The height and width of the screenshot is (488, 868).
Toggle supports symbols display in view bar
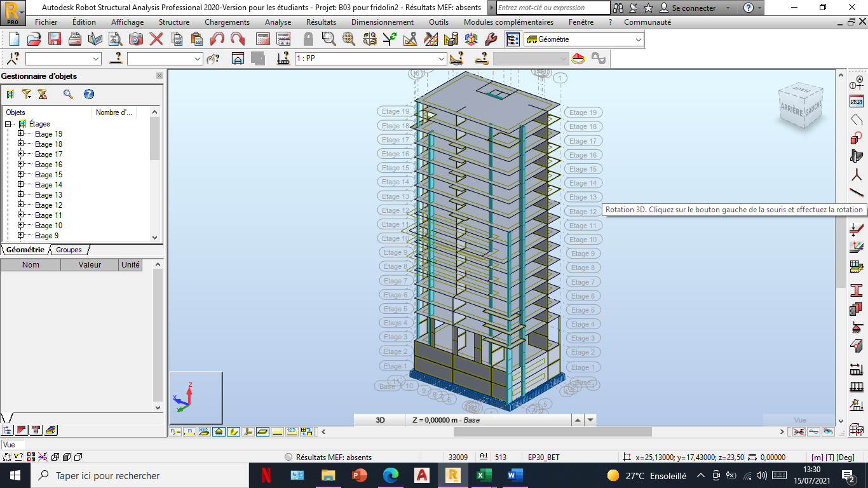tap(219, 431)
